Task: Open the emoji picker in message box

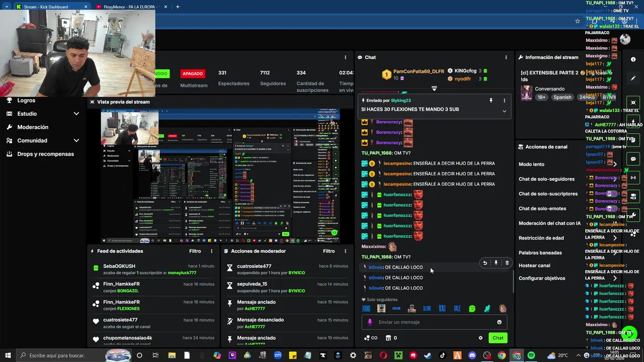Action: [499, 322]
